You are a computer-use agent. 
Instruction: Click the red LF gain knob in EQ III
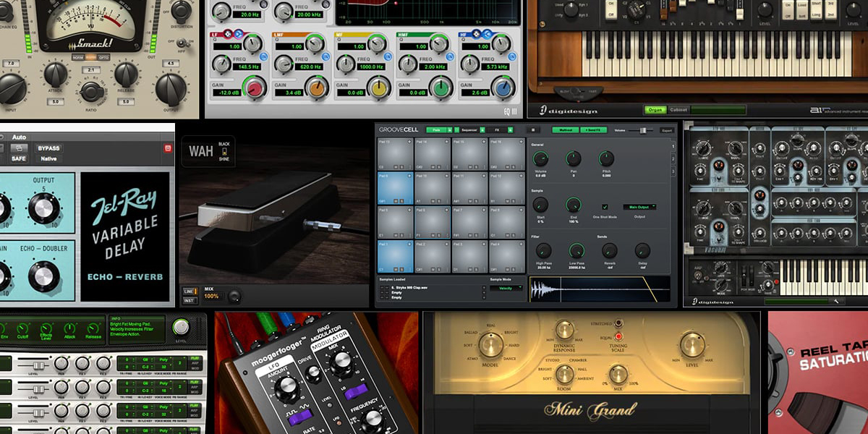click(256, 88)
